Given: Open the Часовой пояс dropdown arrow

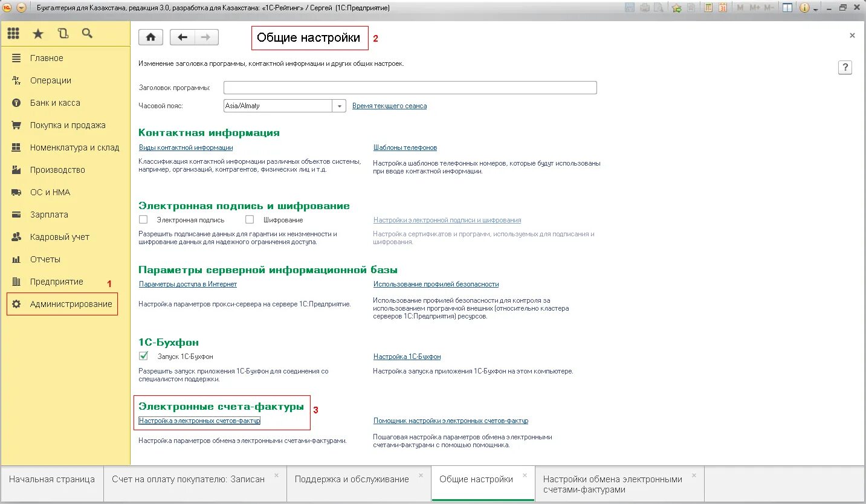Looking at the screenshot, I should tap(340, 106).
